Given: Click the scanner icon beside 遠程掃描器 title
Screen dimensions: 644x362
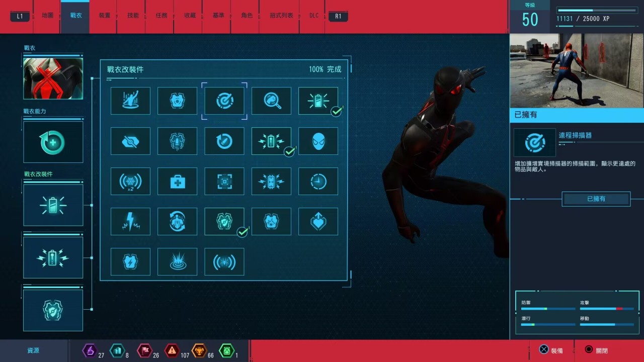Looking at the screenshot, I should pyautogui.click(x=534, y=142).
